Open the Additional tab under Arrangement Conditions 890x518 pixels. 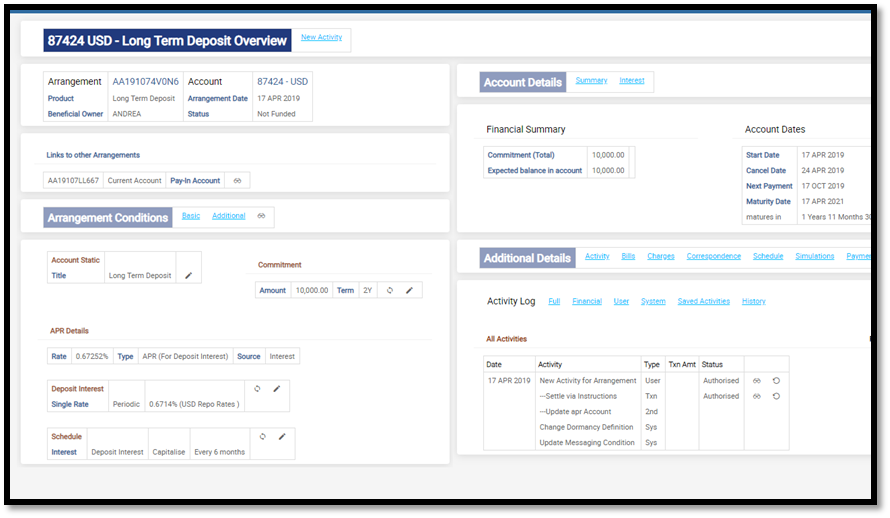[x=228, y=216]
